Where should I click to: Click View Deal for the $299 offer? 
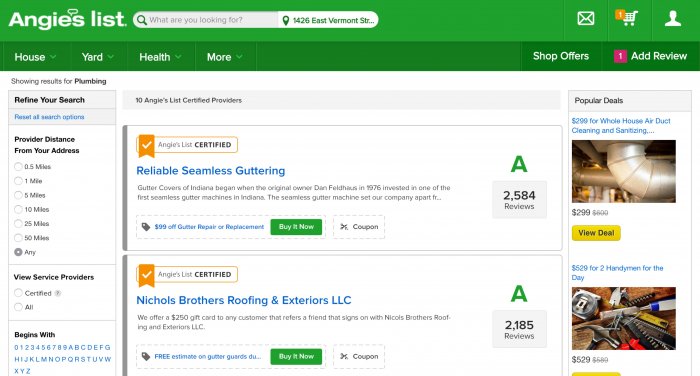click(x=596, y=233)
